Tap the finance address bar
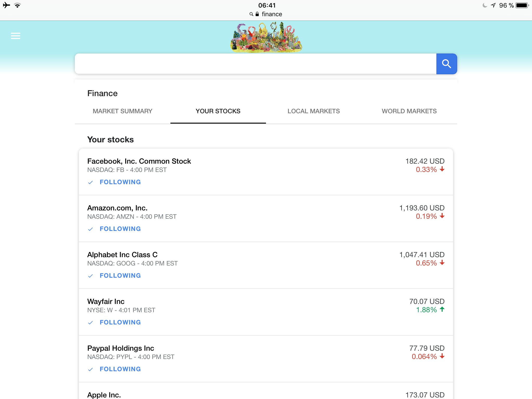Screen dimensions: 532x399 266,14
